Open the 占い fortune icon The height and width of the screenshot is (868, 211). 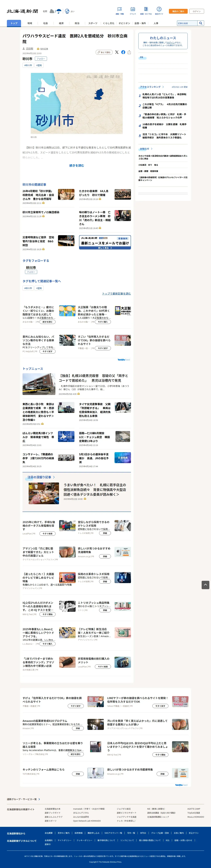(x=67, y=11)
